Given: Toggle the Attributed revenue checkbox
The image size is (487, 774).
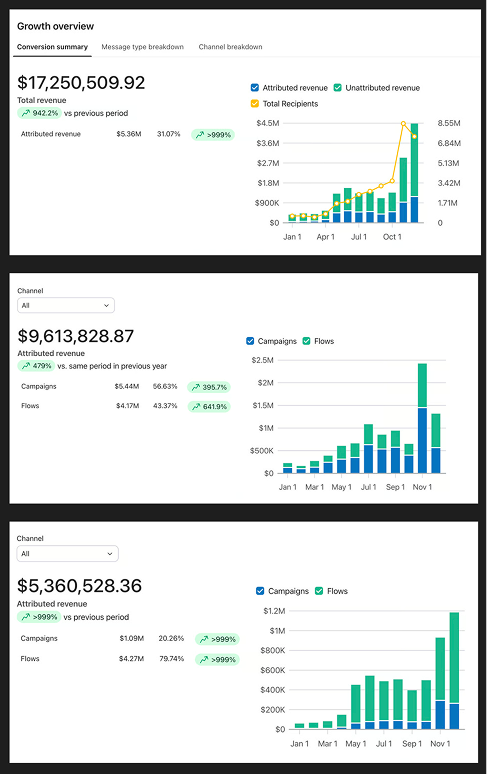Looking at the screenshot, I should click(x=255, y=88).
